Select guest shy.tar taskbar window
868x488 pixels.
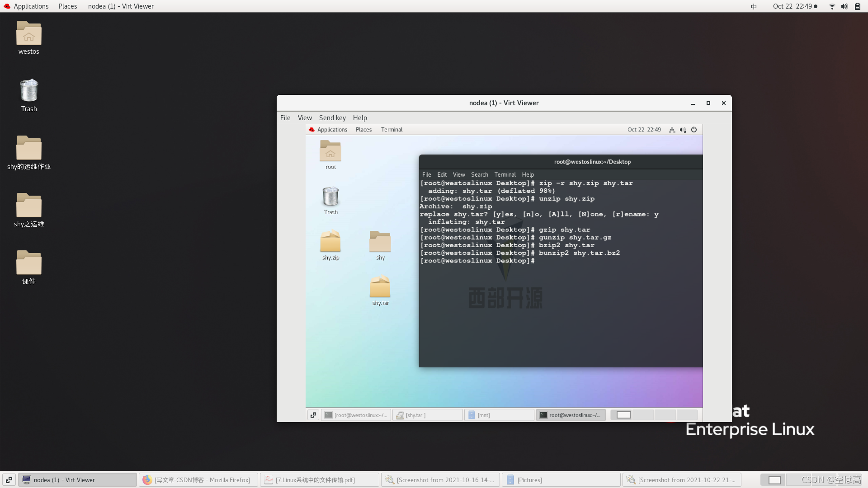tap(427, 415)
